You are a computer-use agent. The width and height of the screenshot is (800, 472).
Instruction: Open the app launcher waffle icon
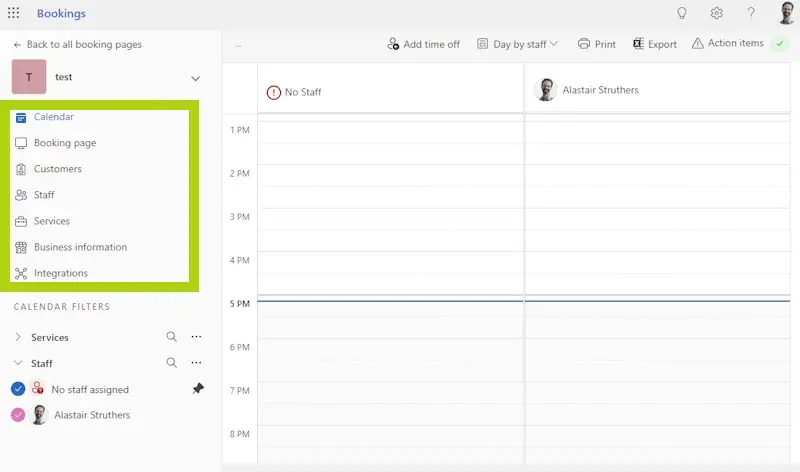click(13, 13)
